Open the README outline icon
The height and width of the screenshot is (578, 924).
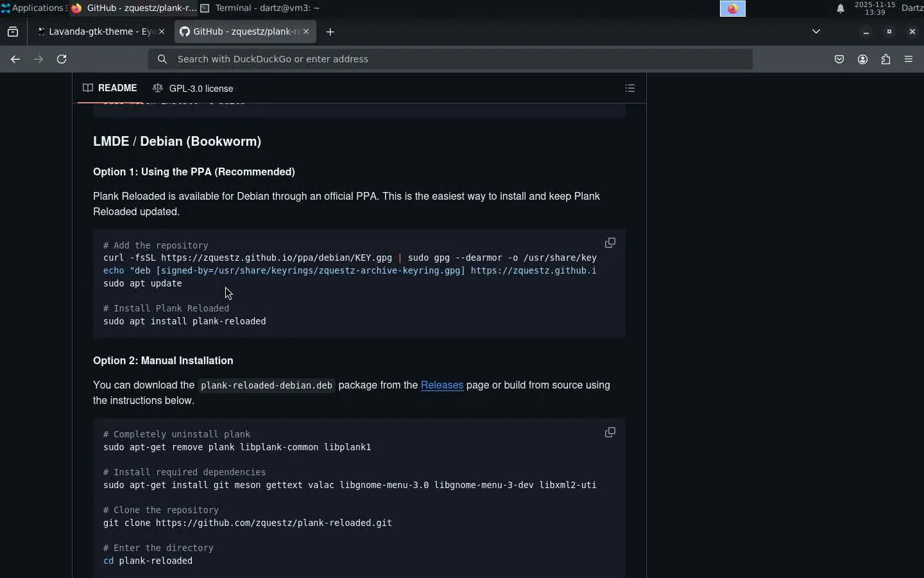(x=630, y=89)
